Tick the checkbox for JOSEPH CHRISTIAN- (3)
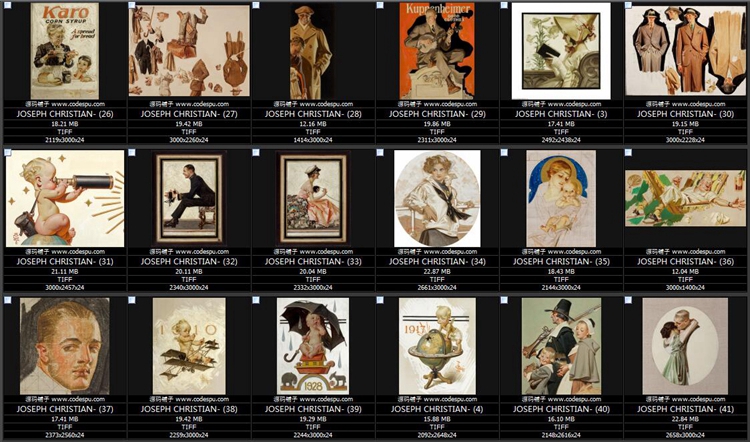The height and width of the screenshot is (442, 750). click(504, 5)
